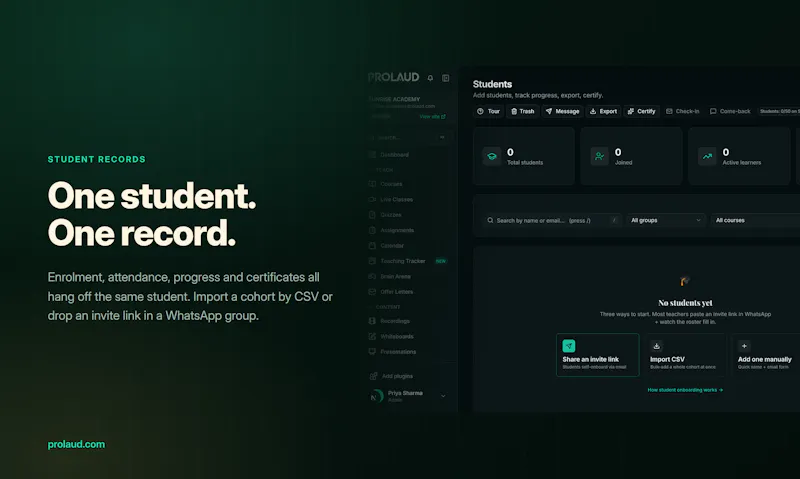Click the Students page heading
This screenshot has width=800, height=479.
492,84
